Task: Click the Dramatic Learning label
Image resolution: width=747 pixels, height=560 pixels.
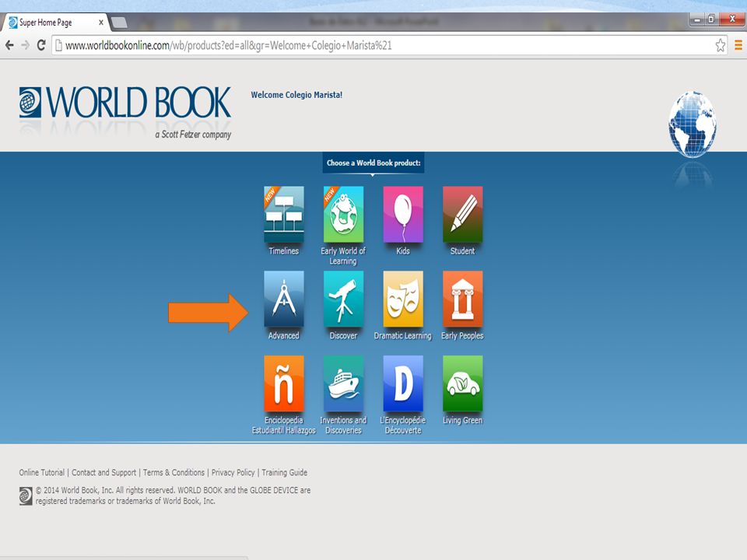Action: (x=403, y=336)
